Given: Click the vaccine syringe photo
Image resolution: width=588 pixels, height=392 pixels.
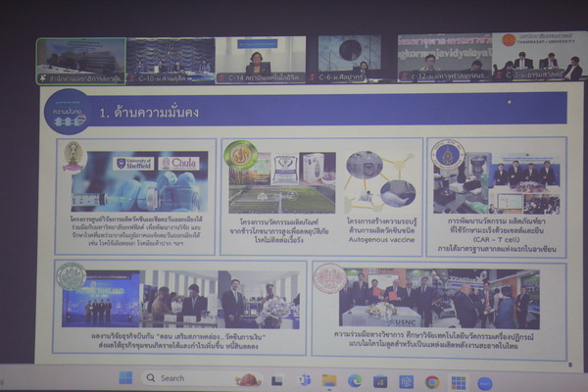Looking at the screenshot, I should 139,182.
